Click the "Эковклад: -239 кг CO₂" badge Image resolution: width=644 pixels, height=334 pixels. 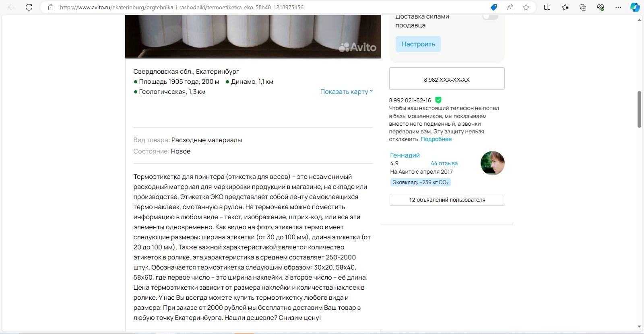(420, 182)
